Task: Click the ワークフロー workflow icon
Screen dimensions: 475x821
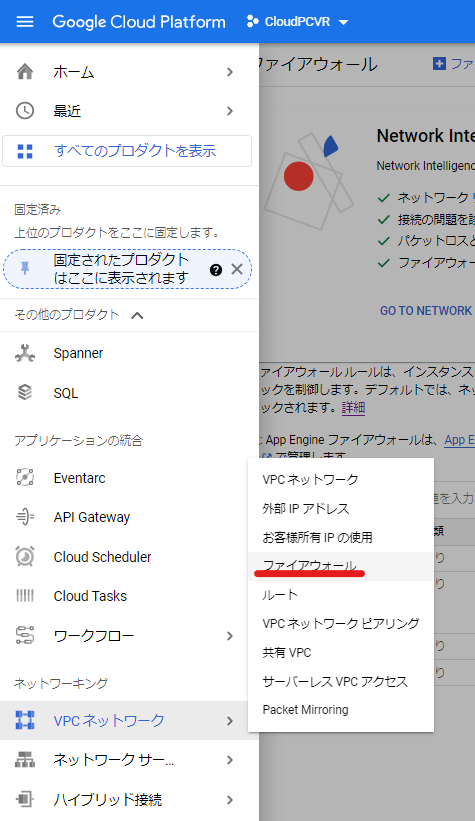Action: tap(25, 635)
